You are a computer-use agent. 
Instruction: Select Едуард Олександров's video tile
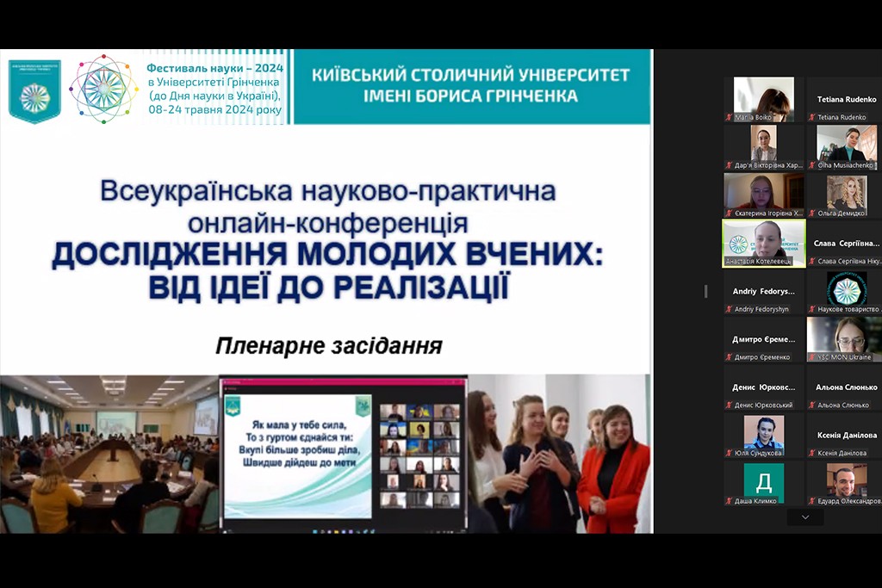coord(846,480)
